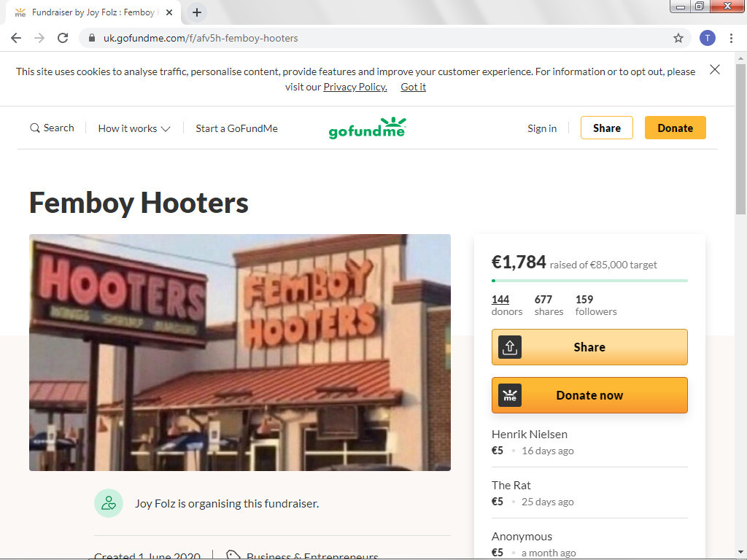Open the Sign in link
Image resolution: width=747 pixels, height=560 pixels.
pyautogui.click(x=542, y=128)
